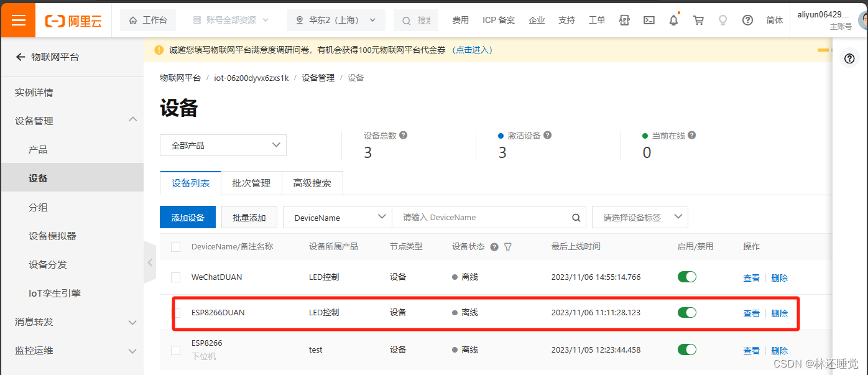This screenshot has width=868, height=375.
Task: Open the header help question icon
Action: (x=747, y=20)
